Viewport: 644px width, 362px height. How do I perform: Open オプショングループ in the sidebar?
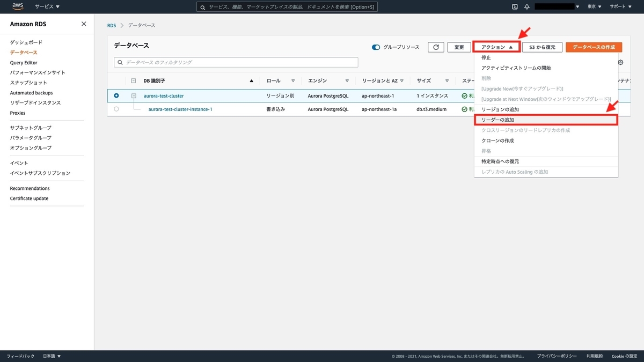pos(31,147)
